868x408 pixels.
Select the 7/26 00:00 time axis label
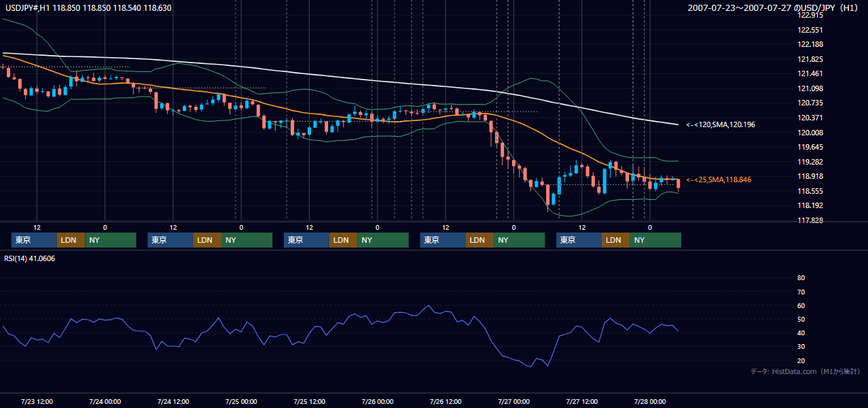[x=377, y=401]
